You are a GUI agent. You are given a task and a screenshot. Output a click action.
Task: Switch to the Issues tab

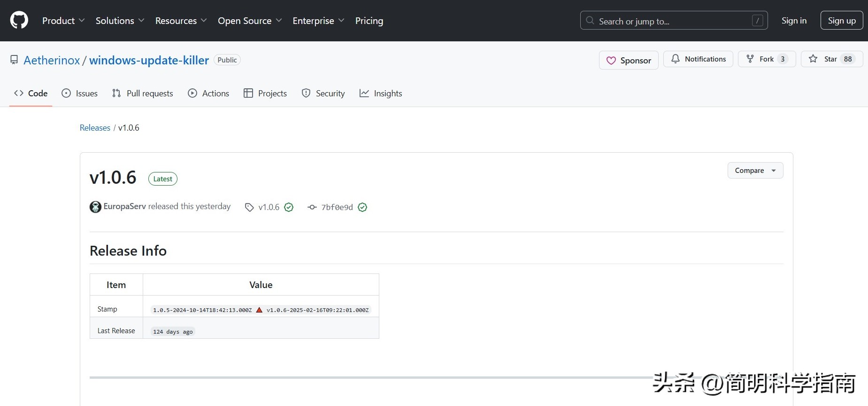point(80,94)
